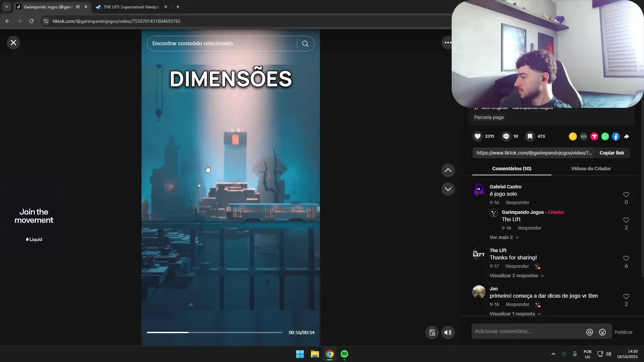The width and height of the screenshot is (644, 362).
Task: Like Gabriel Castro's comment
Action: coord(626,195)
